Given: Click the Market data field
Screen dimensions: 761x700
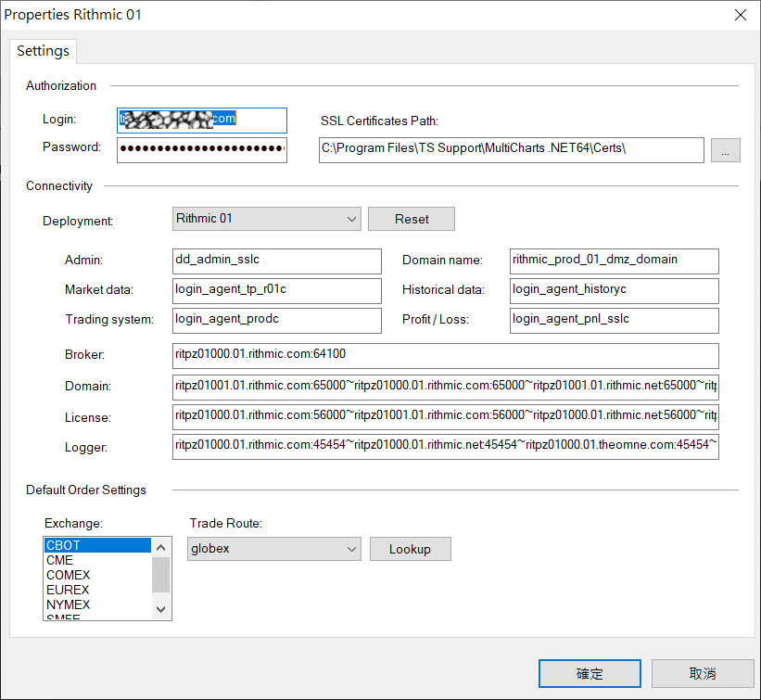Looking at the screenshot, I should tap(276, 291).
